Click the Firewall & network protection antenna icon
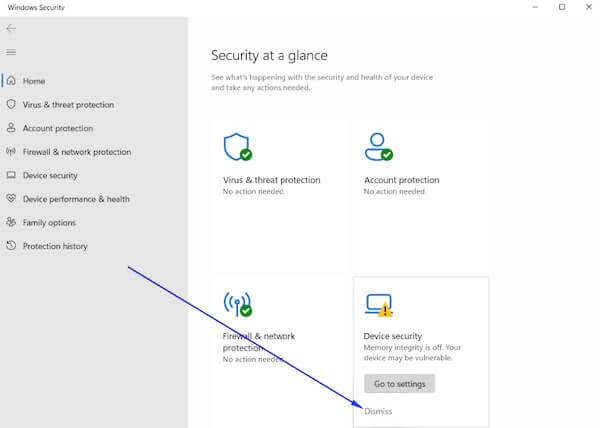Screen dimensions: 600x428 coord(12,152)
